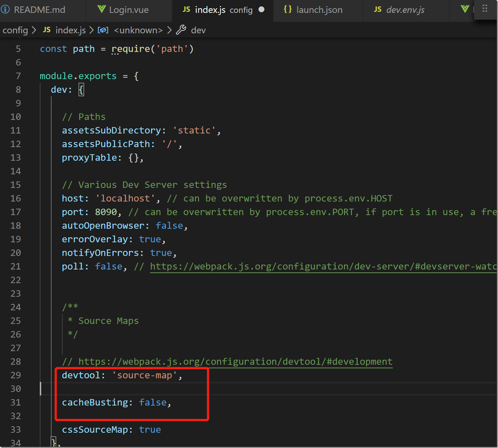
Task: Click the 'localhost' host string
Action: (x=125, y=198)
